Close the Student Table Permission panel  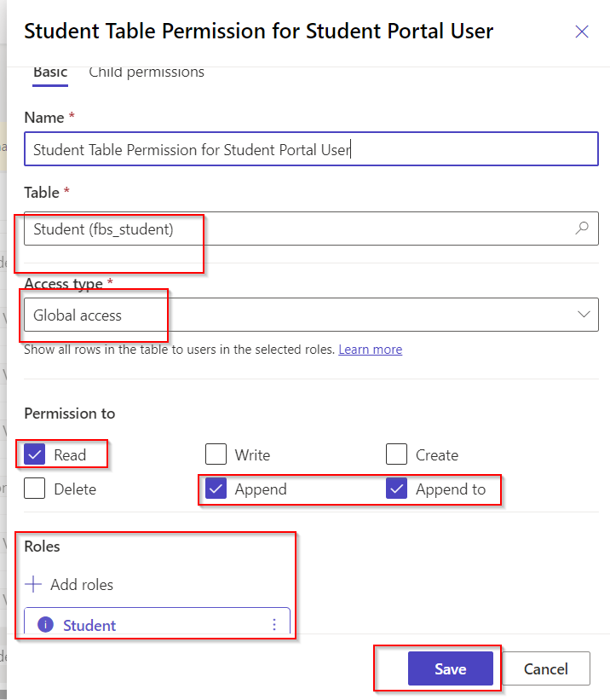tap(582, 32)
